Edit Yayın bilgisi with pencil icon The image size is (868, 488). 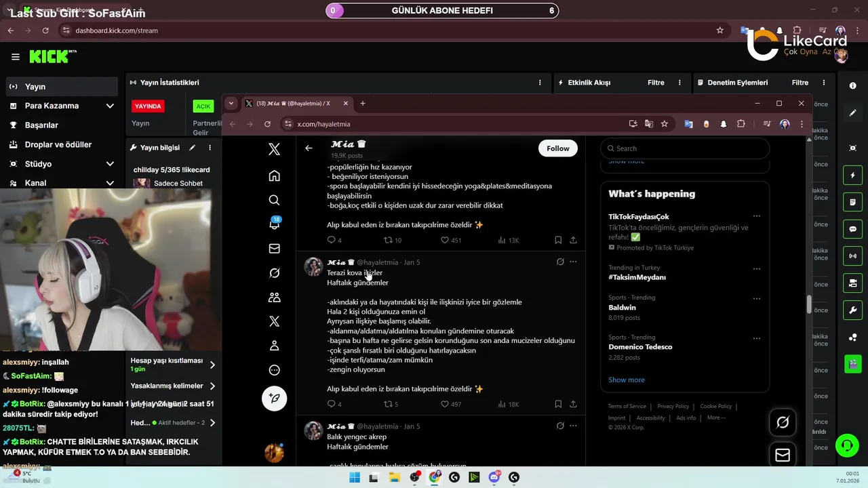(193, 148)
